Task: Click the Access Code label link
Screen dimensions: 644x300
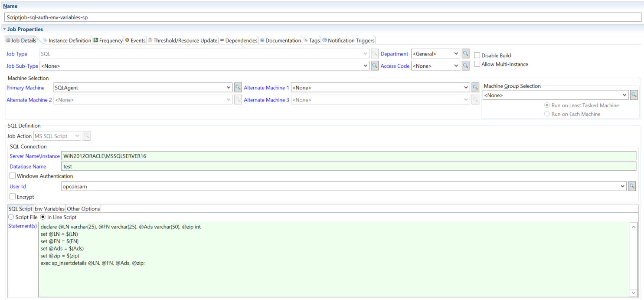Action: 395,66
